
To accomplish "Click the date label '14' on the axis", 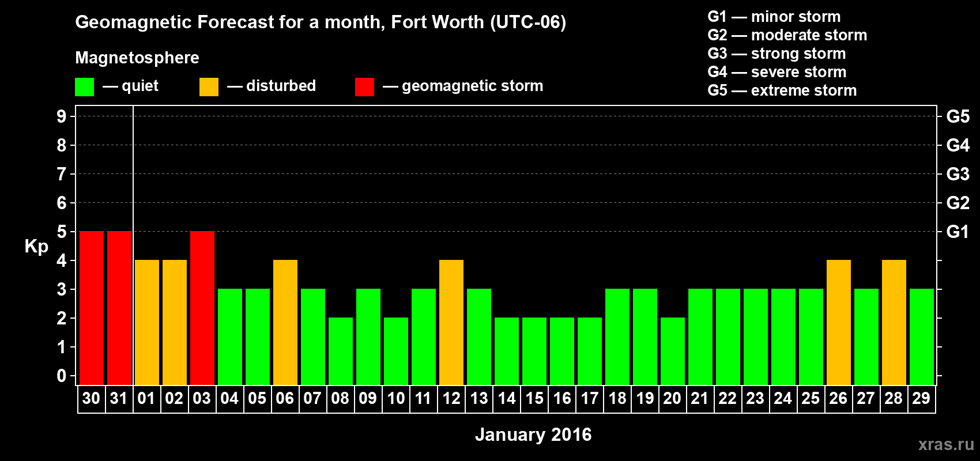I will [507, 399].
